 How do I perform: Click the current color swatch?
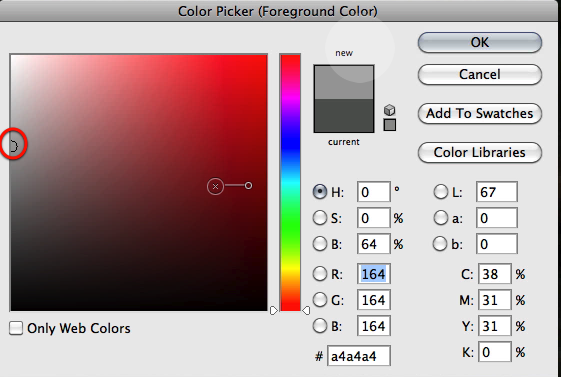pyautogui.click(x=344, y=116)
